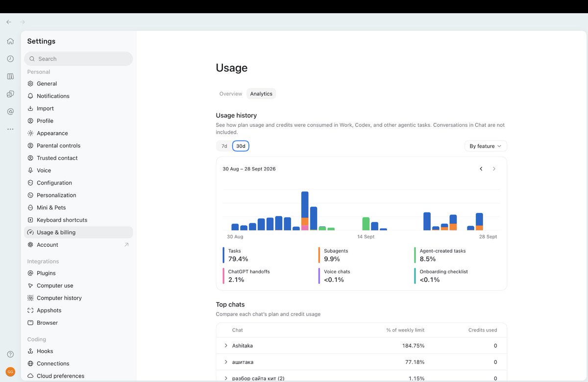Click the @ icon in left rail
This screenshot has width=588, height=382.
[10, 112]
